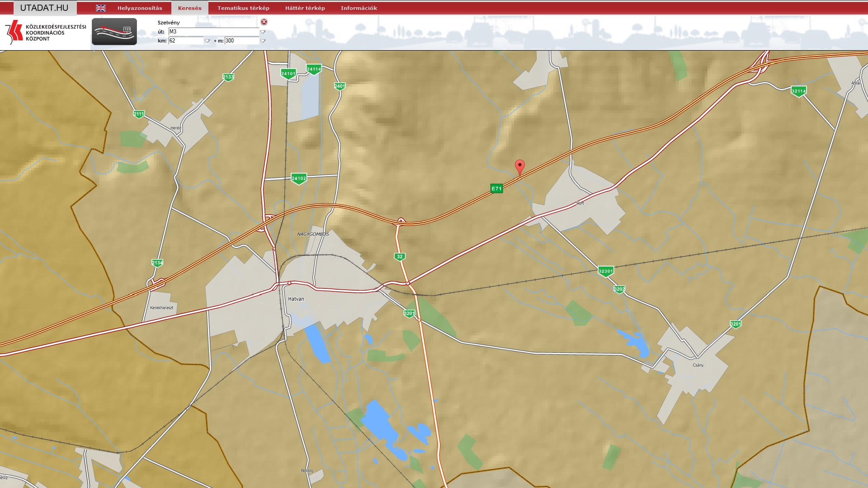Open the Háttér térkép menu
This screenshot has height=488, width=868.
point(305,8)
